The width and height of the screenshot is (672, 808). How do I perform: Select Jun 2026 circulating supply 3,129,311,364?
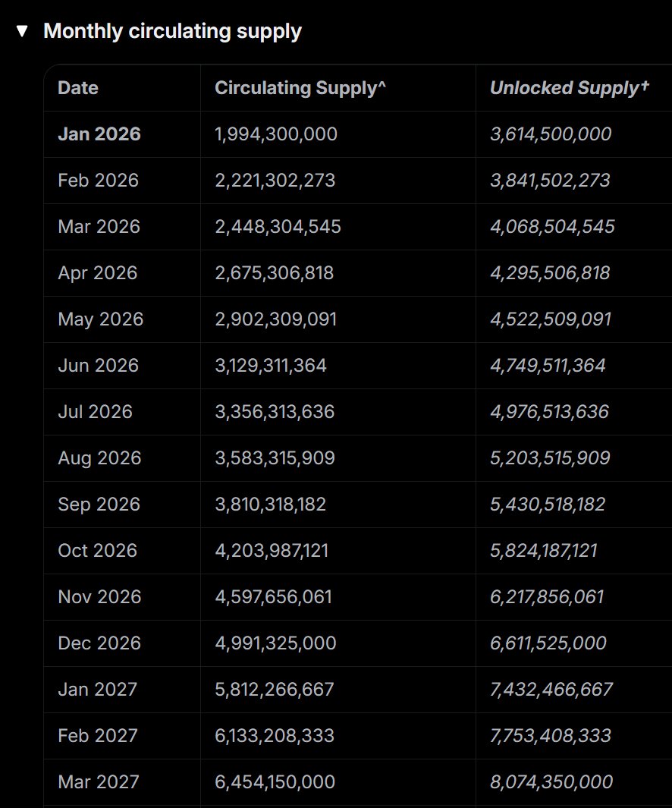[271, 366]
